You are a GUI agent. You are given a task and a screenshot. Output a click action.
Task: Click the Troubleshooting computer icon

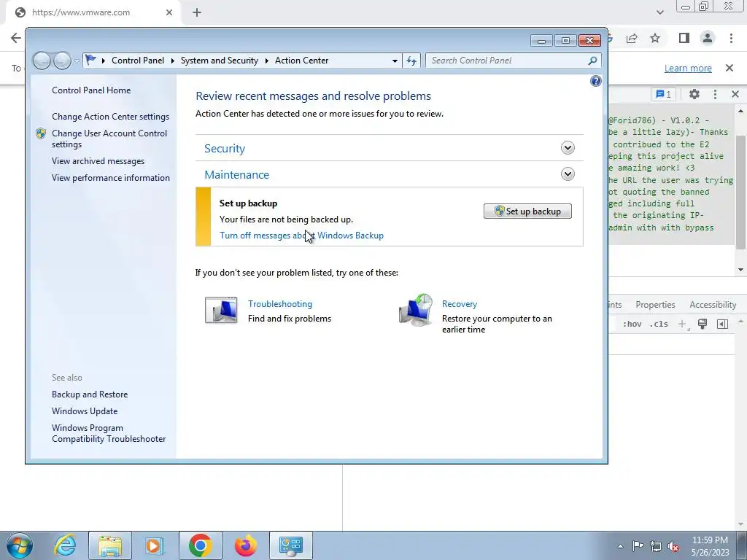(221, 311)
